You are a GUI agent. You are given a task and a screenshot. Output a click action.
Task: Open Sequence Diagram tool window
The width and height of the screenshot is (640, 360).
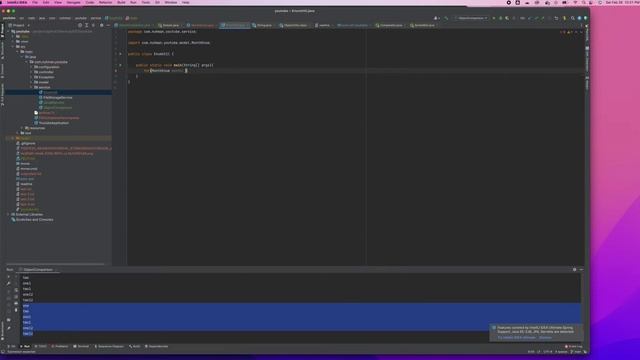(x=109, y=347)
